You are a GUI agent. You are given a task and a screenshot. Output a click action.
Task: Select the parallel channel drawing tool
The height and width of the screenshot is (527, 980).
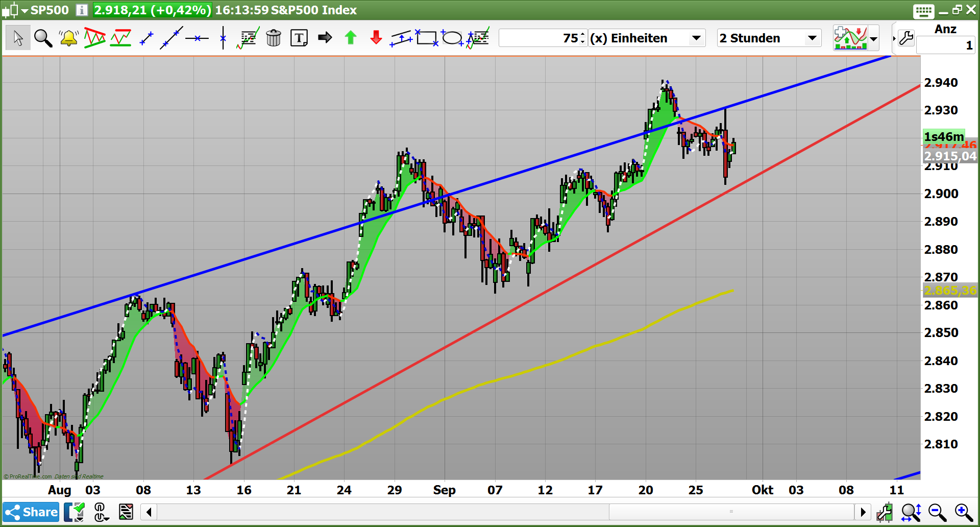pyautogui.click(x=401, y=38)
